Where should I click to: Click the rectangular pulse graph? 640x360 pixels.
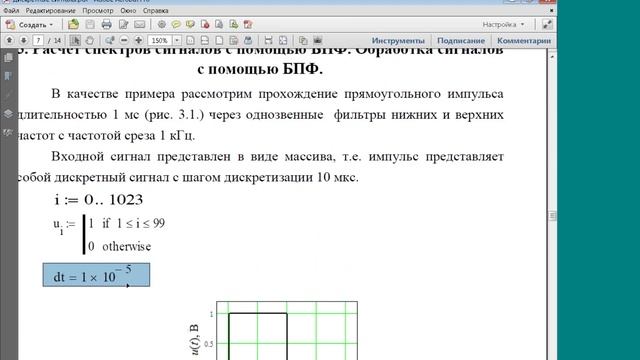coord(287,331)
